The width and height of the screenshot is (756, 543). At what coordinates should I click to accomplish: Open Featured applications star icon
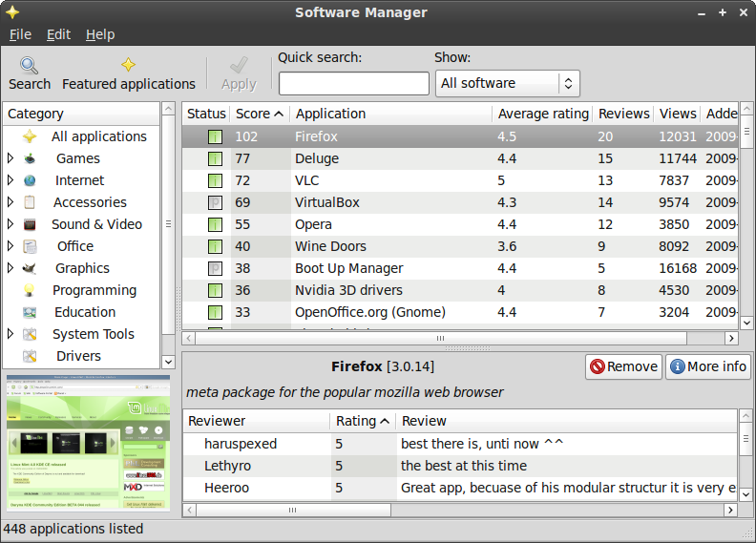click(x=128, y=65)
